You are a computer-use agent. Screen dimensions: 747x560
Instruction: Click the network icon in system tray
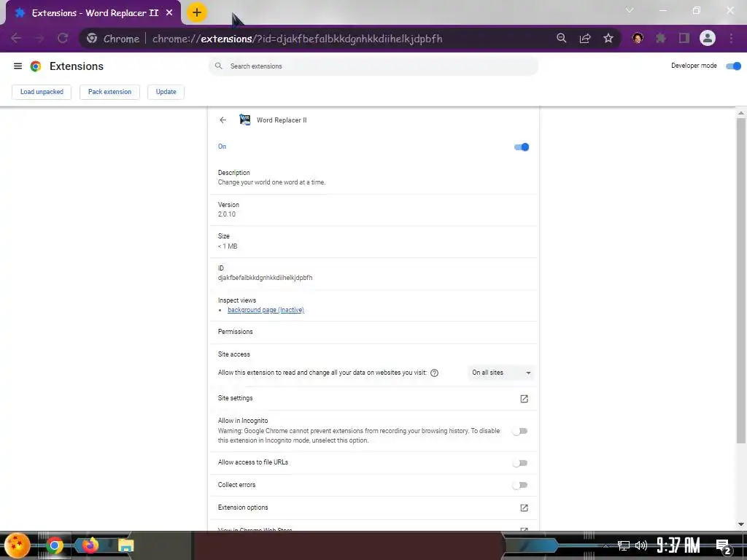tap(624, 545)
